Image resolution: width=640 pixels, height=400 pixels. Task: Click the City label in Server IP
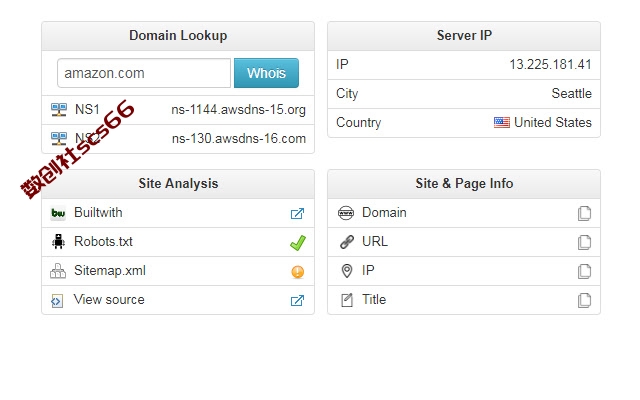347,93
